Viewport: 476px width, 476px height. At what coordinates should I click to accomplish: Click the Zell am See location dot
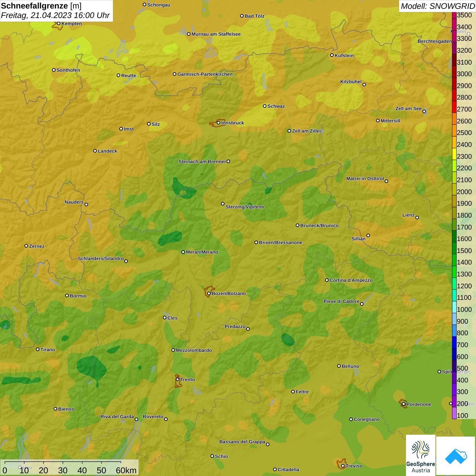[424, 112]
